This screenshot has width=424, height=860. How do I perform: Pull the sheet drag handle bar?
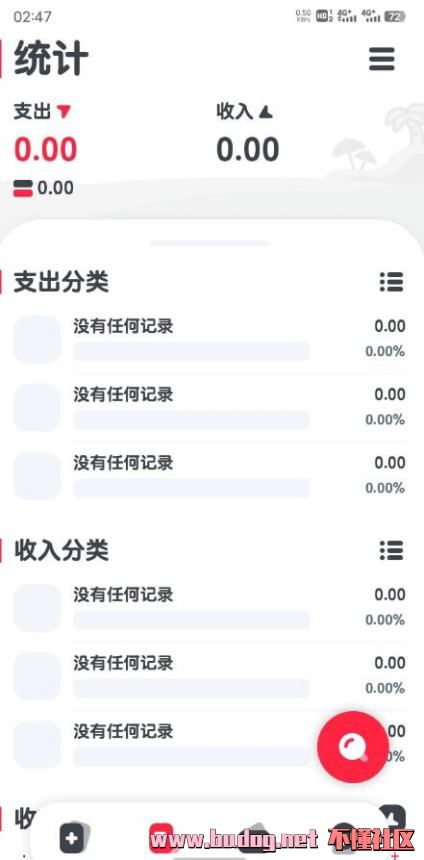[x=209, y=243]
